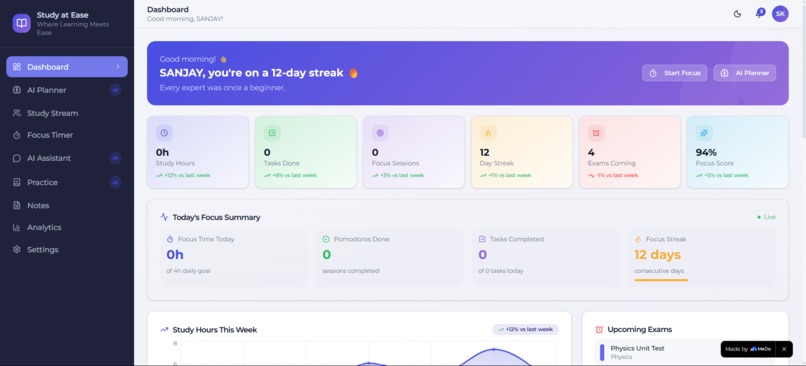
Task: Click the "sessions completed" text
Action: (351, 271)
